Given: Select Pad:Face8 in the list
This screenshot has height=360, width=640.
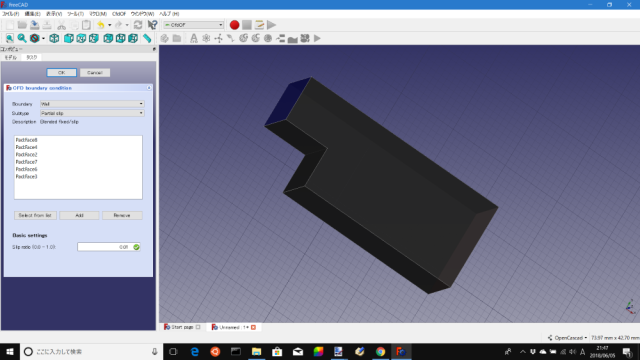Looking at the screenshot, I should (27, 140).
